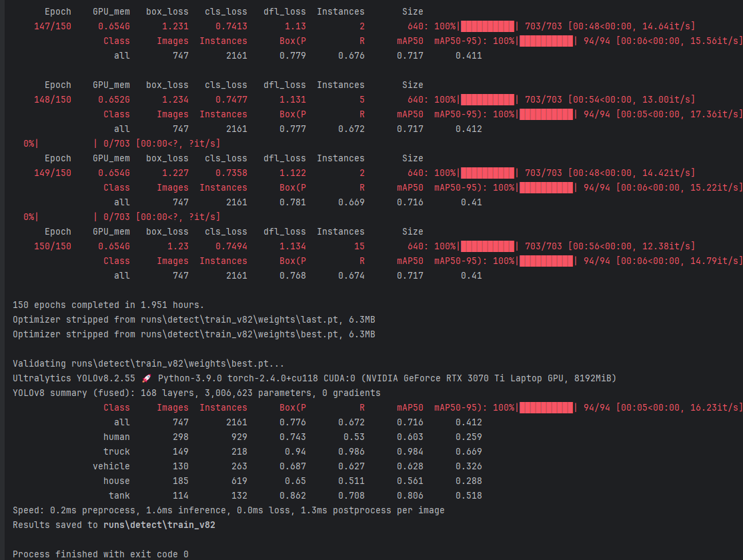The height and width of the screenshot is (560, 743).
Task: Click the red progress bar on the 147/150 row
Action: (488, 26)
